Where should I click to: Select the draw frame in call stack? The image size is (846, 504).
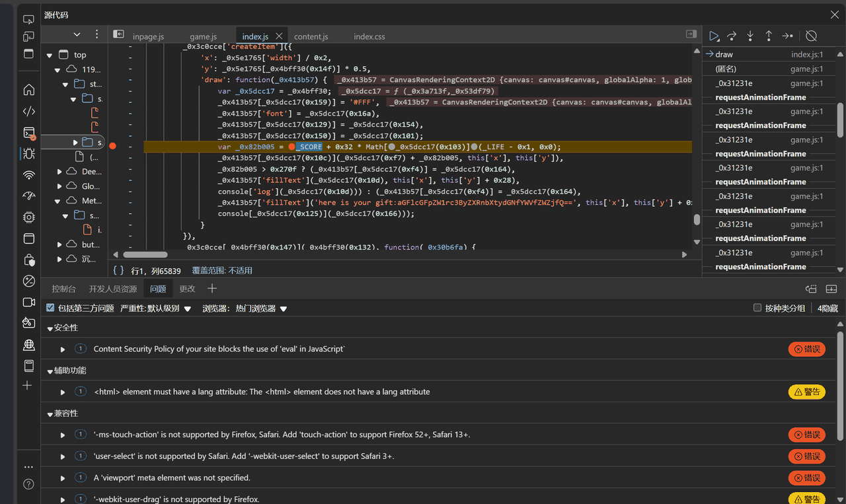[x=768, y=55]
